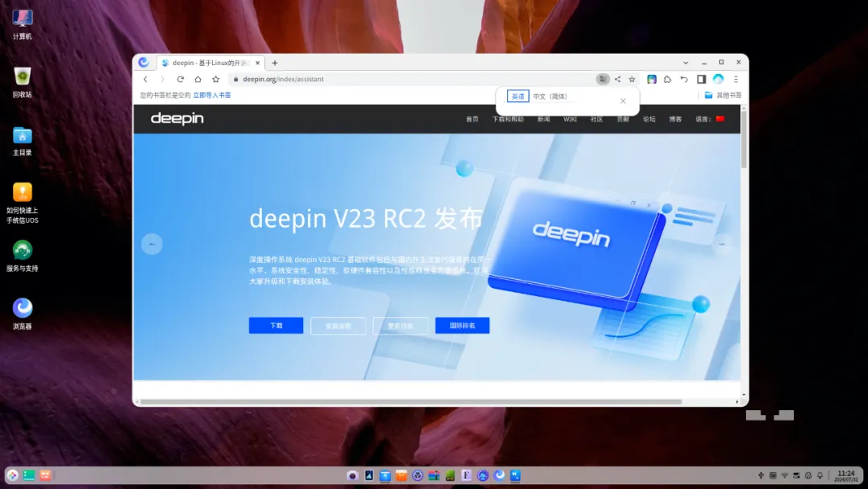Click the browser forward arrow
868x489 pixels.
(162, 79)
